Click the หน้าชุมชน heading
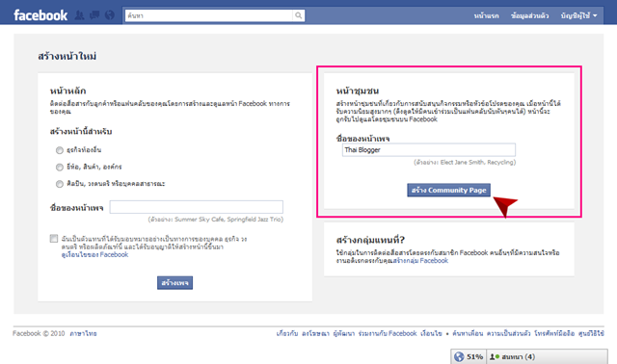 (x=358, y=91)
